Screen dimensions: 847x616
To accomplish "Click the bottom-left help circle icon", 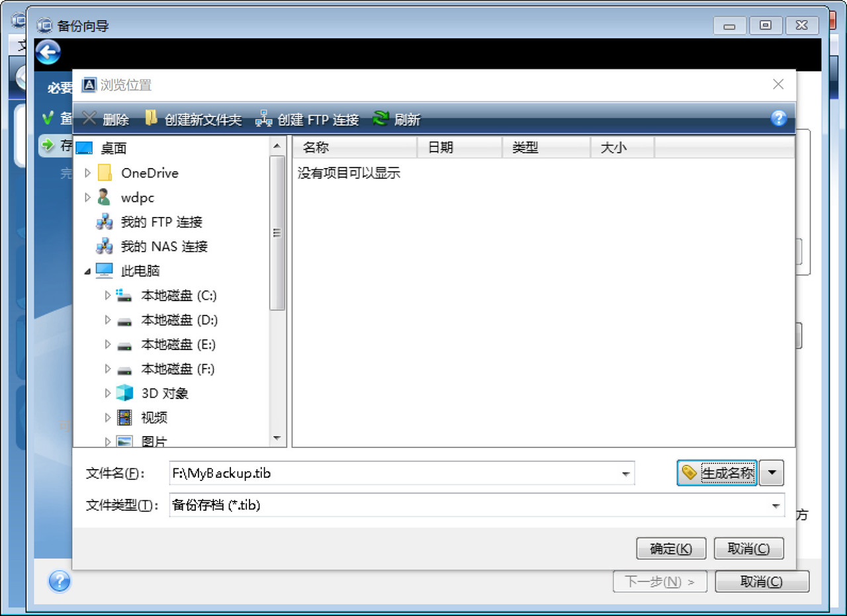I will (60, 582).
